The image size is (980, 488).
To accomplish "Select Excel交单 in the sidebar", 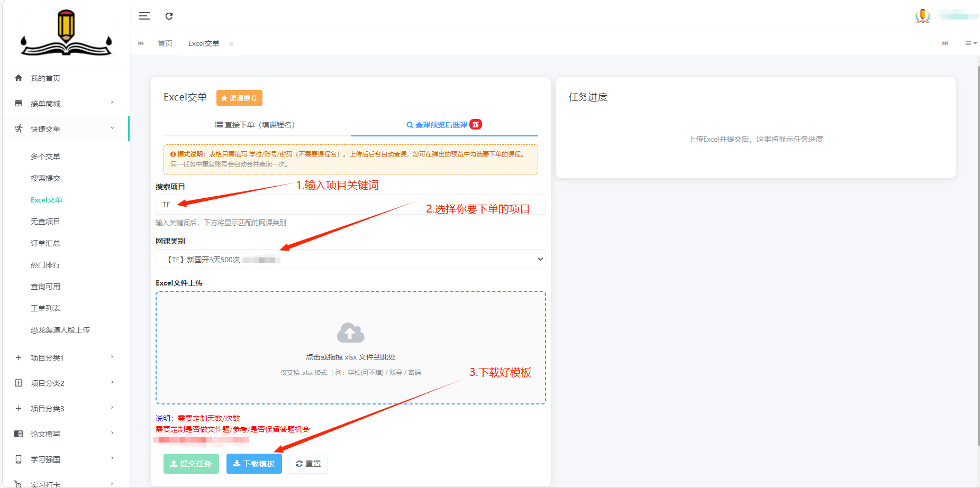I will pos(47,200).
